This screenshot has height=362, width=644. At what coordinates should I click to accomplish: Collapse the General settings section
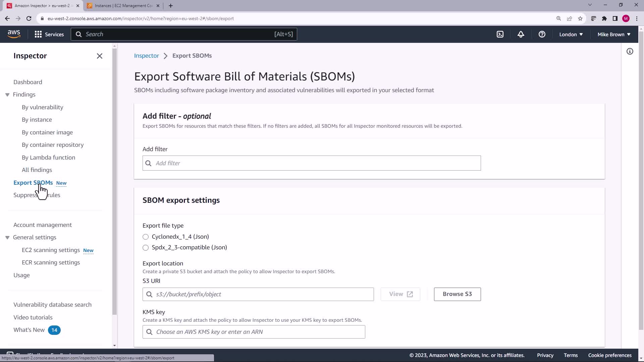pyautogui.click(x=7, y=238)
